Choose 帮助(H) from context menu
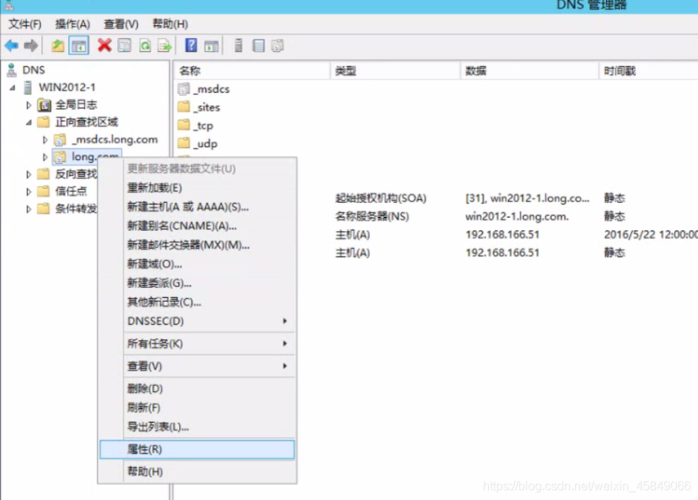Image resolution: width=698 pixels, height=500 pixels. pos(198,472)
